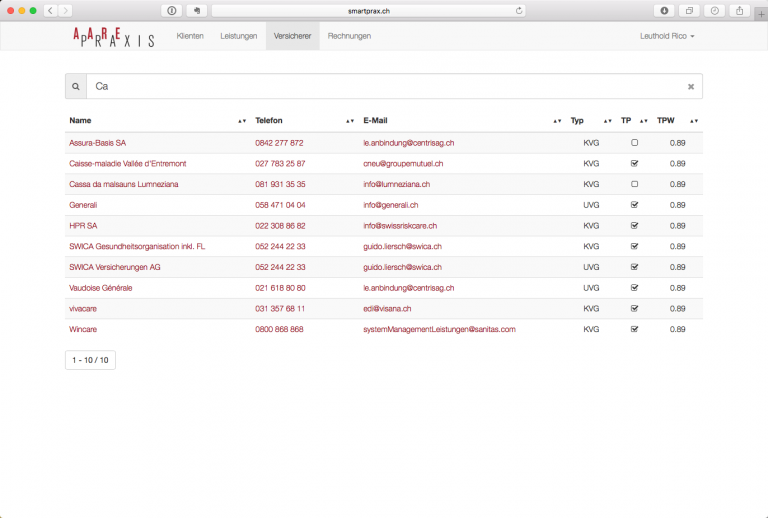Click email systemManagementLeistungen@sanitas.com
Viewport: 768px width, 518px height.
[x=439, y=329]
